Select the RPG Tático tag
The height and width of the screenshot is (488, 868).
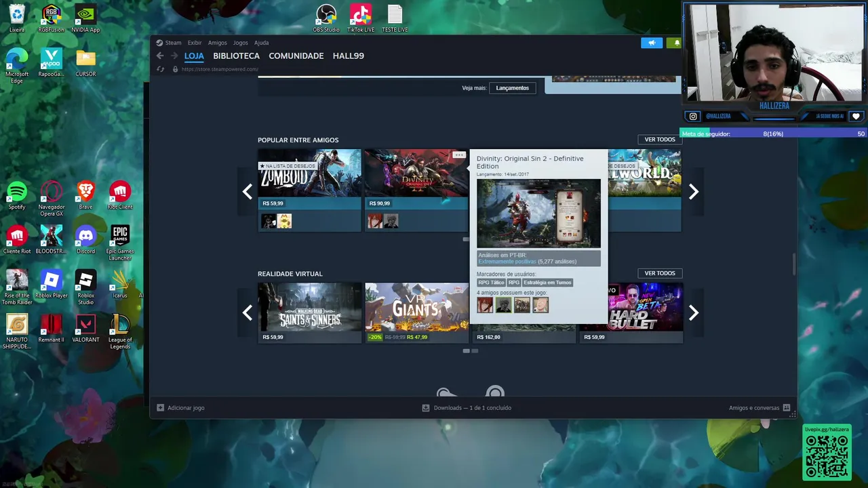click(x=491, y=283)
